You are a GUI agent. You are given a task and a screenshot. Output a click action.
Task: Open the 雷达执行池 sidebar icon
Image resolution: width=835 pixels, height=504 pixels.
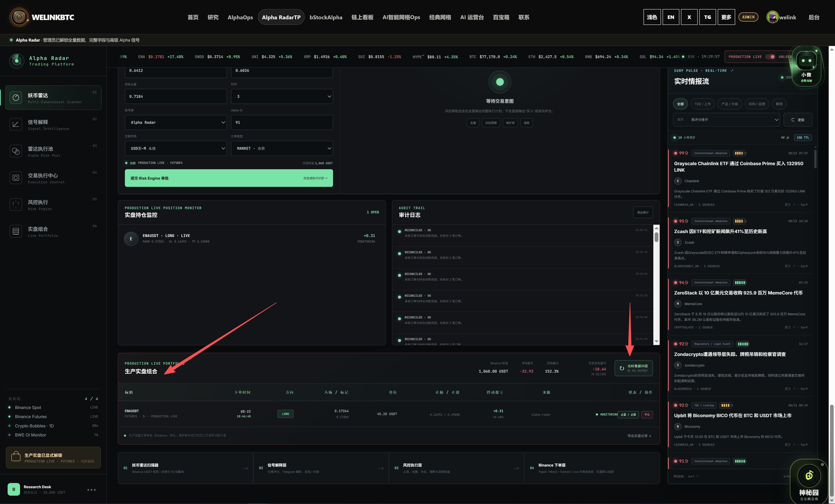coord(16,151)
